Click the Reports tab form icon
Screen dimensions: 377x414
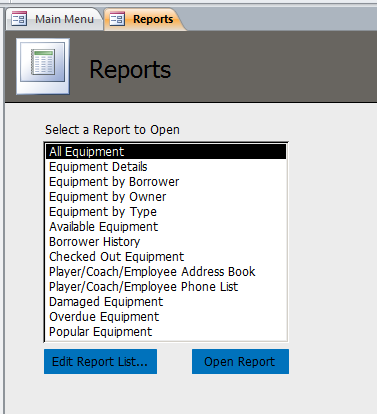tap(117, 19)
